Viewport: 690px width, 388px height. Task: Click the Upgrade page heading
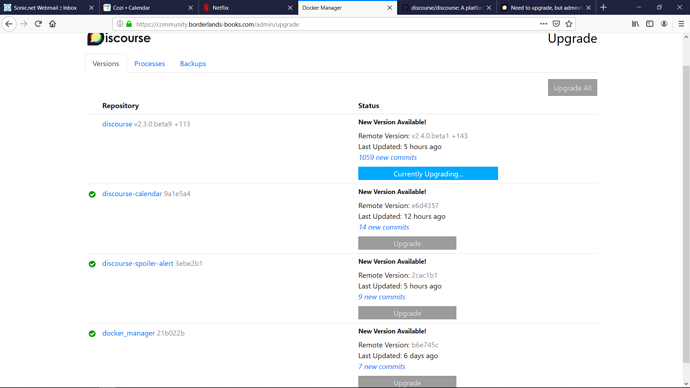[x=573, y=39]
